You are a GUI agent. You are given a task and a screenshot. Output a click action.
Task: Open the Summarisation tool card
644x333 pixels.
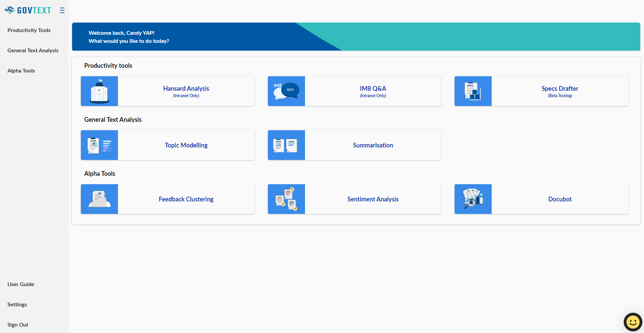click(373, 145)
